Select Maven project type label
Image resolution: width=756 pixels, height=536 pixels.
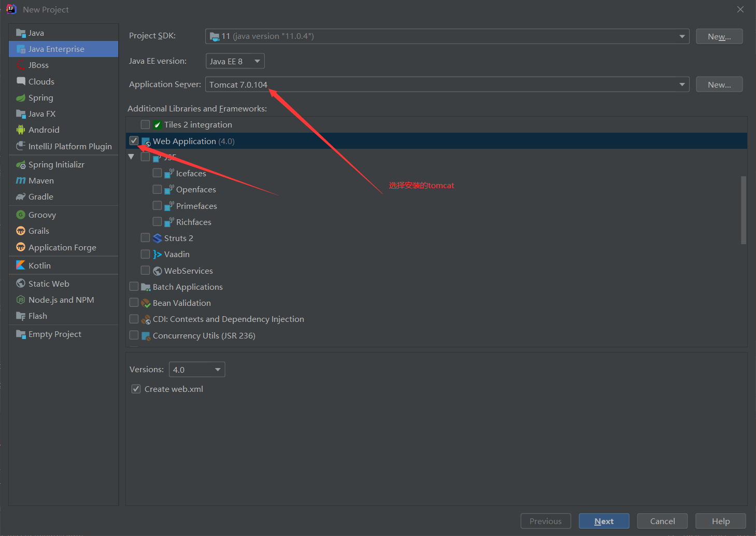pos(41,181)
